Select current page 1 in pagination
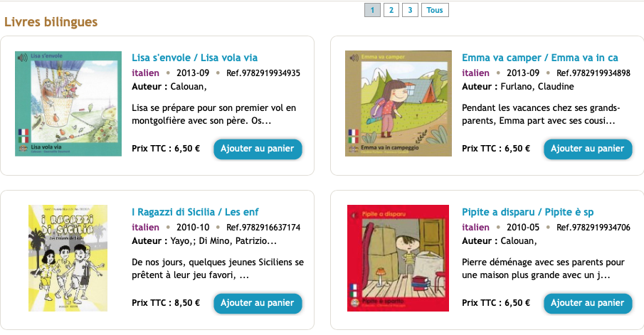 (x=372, y=10)
